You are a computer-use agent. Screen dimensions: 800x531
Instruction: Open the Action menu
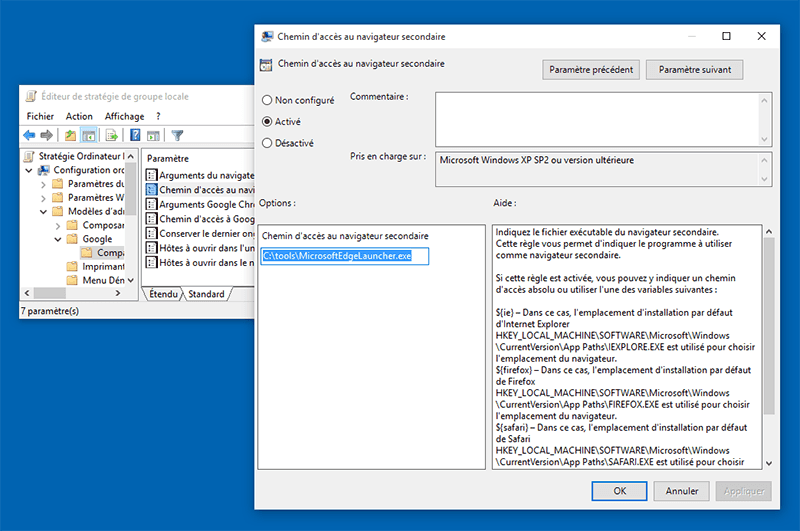coord(79,116)
